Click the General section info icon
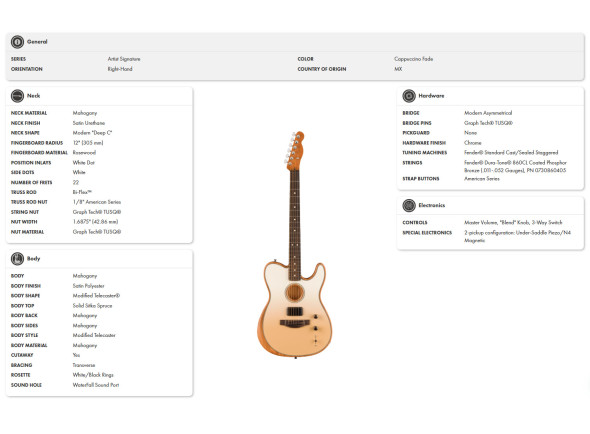Image resolution: width=590 pixels, height=434 pixels. pos(17,42)
